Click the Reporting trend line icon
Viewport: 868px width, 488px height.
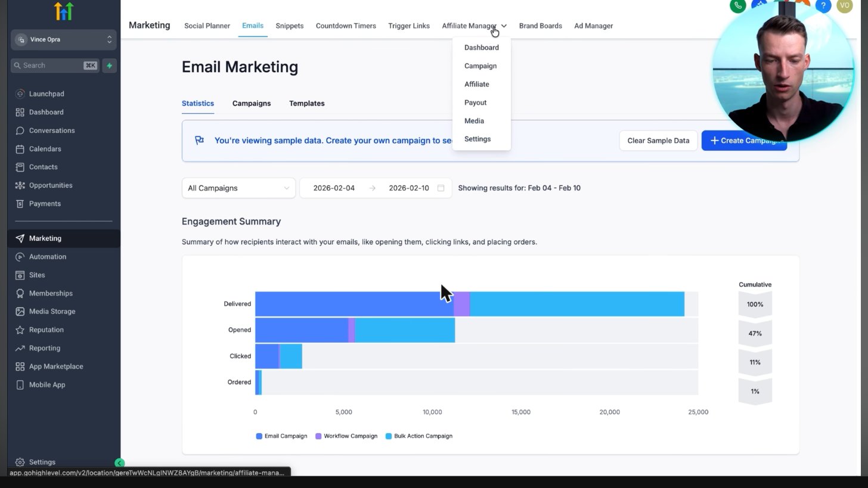20,349
